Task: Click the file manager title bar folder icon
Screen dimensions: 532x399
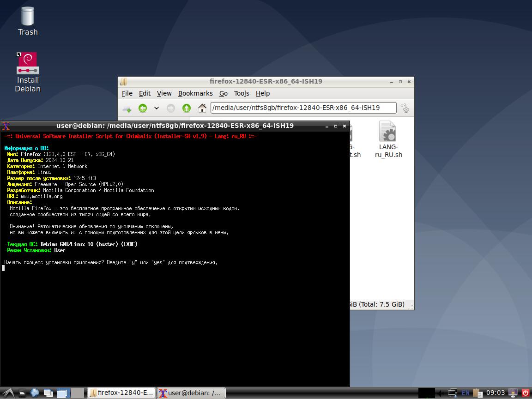Action: [x=123, y=81]
